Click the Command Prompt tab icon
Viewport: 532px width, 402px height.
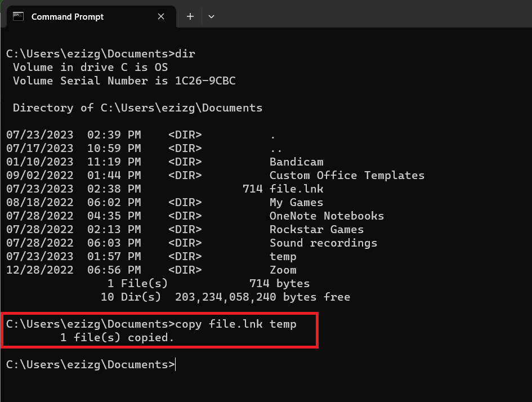point(18,16)
